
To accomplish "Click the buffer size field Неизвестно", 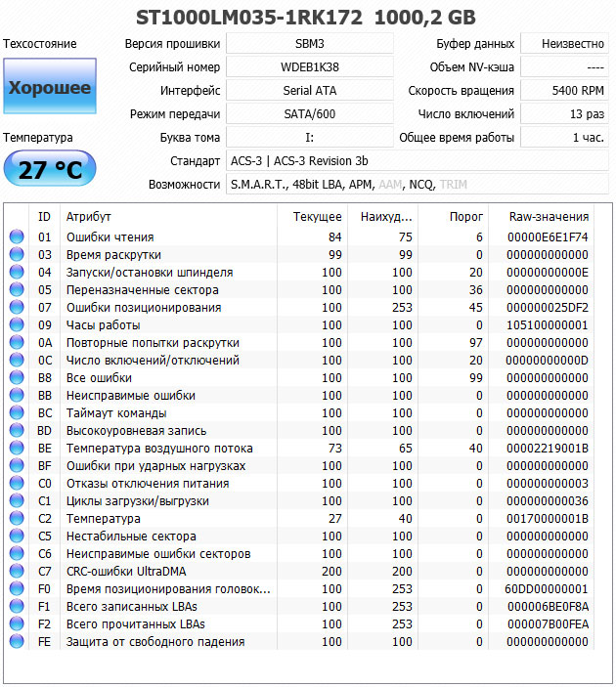I will [x=565, y=44].
